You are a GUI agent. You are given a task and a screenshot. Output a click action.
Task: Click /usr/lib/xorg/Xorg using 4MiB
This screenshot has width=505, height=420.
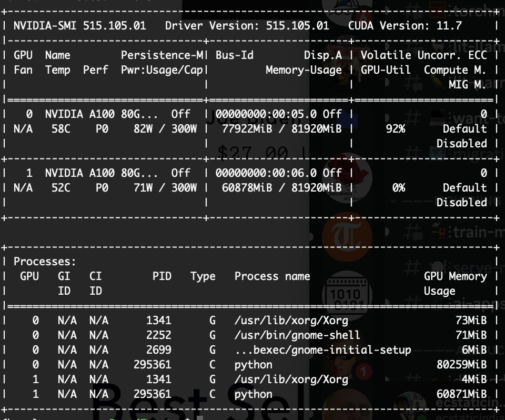[x=291, y=379]
